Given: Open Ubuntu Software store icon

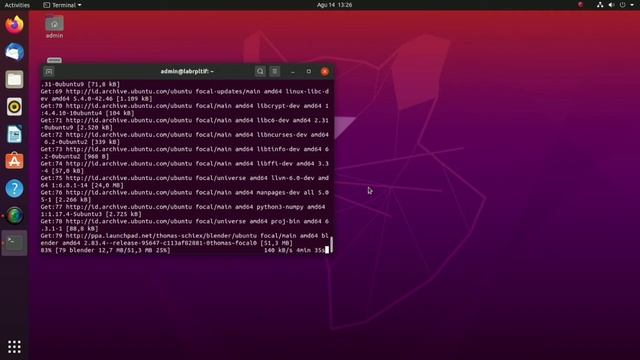Looking at the screenshot, I should [14, 161].
